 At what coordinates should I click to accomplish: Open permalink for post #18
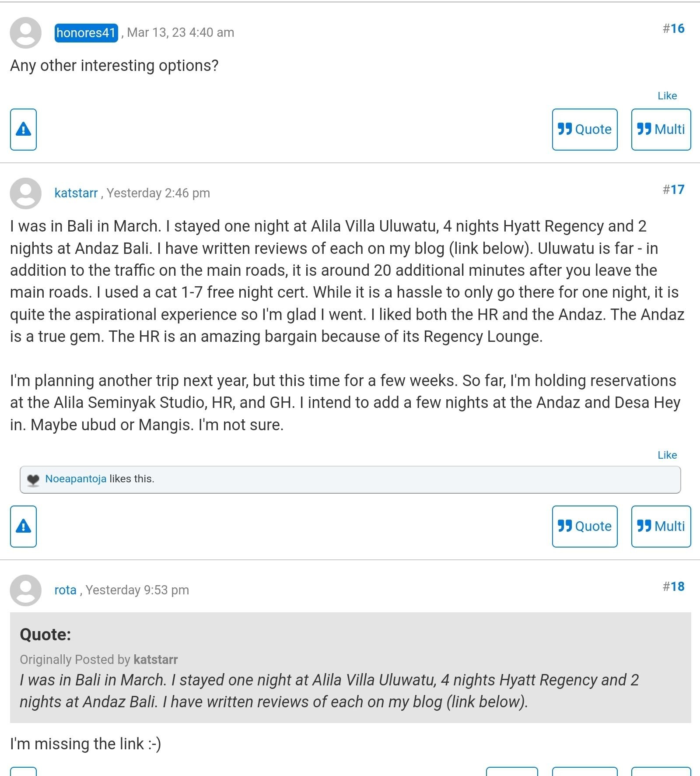coord(673,586)
